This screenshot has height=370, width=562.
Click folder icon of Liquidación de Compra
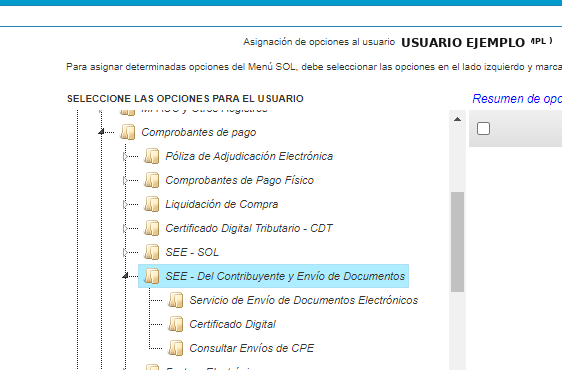(x=152, y=204)
